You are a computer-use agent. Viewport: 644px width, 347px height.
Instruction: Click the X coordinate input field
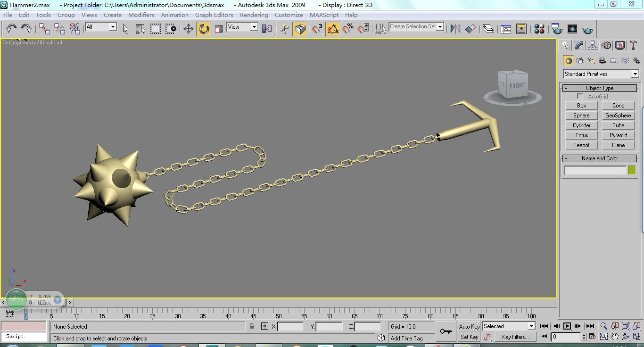coord(290,326)
